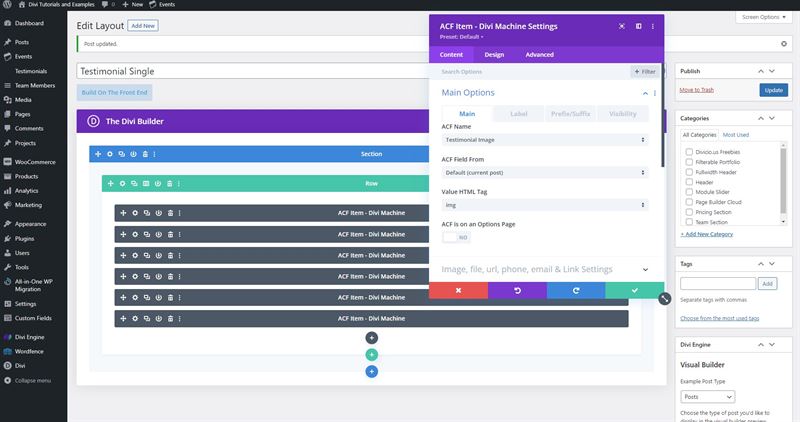Check Filterable Portfolio category

(x=689, y=162)
